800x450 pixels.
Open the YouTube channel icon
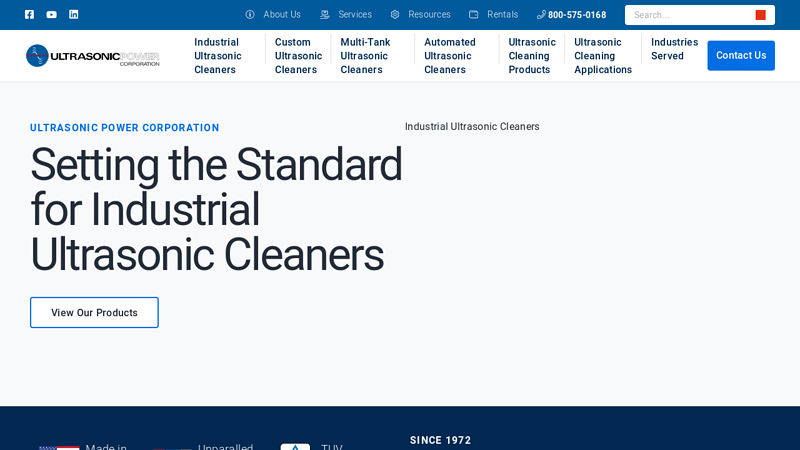(x=52, y=14)
